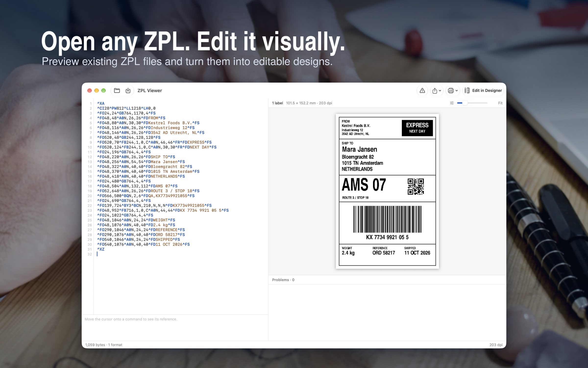The height and width of the screenshot is (368, 588).
Task: Click the ROUTE 3 / STOP 18 line
Action: (x=148, y=191)
